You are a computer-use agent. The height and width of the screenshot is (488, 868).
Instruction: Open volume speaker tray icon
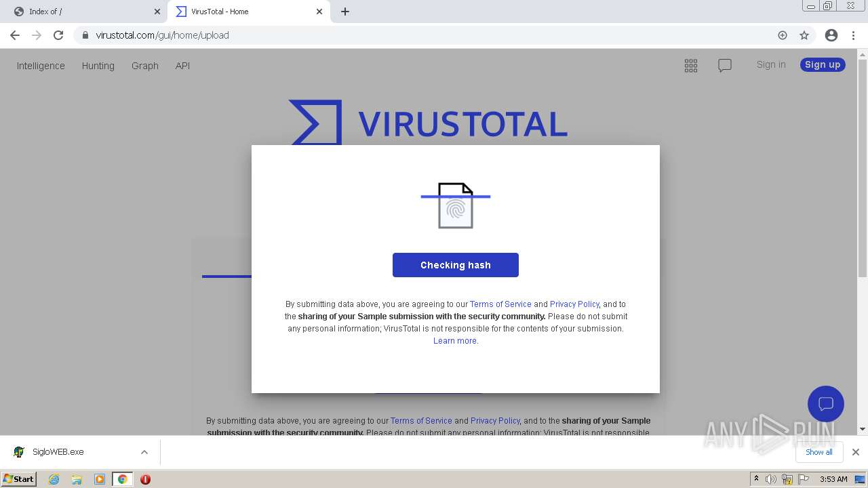[x=771, y=479]
